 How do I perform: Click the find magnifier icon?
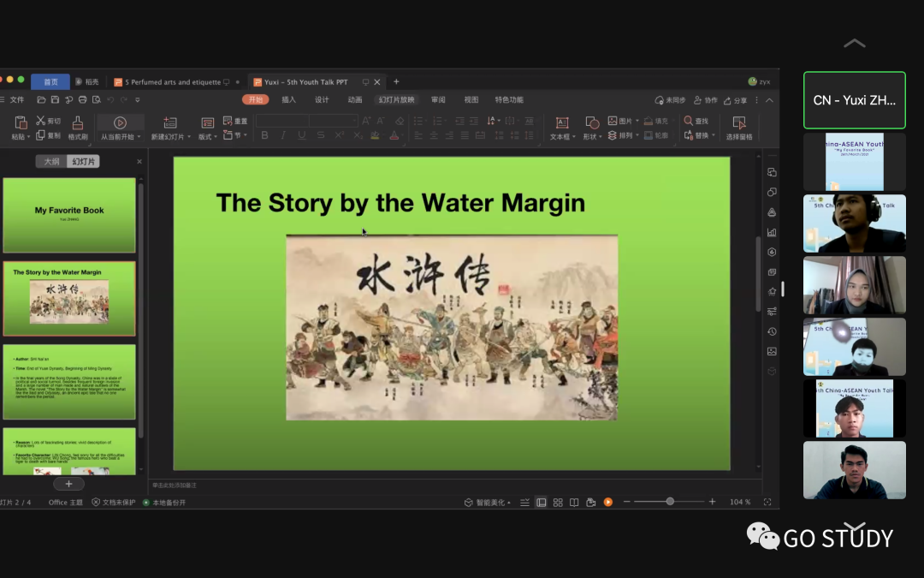688,121
